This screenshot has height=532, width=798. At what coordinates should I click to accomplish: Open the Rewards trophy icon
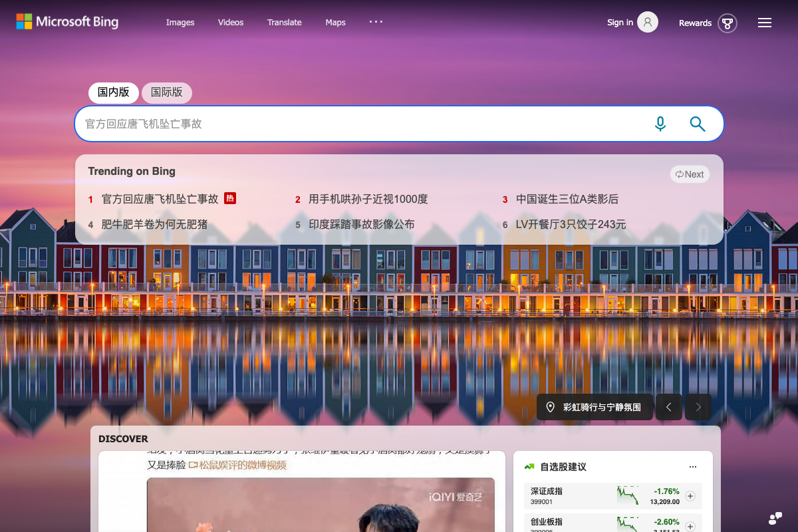pos(728,23)
